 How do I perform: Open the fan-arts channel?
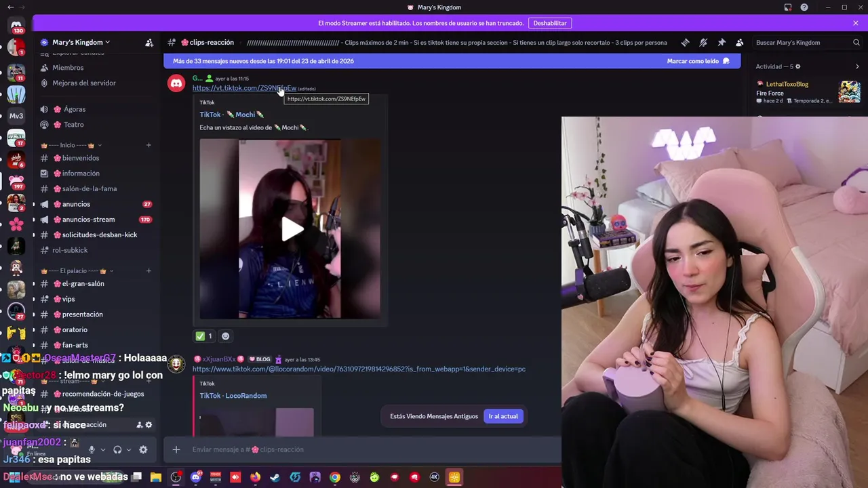point(75,345)
